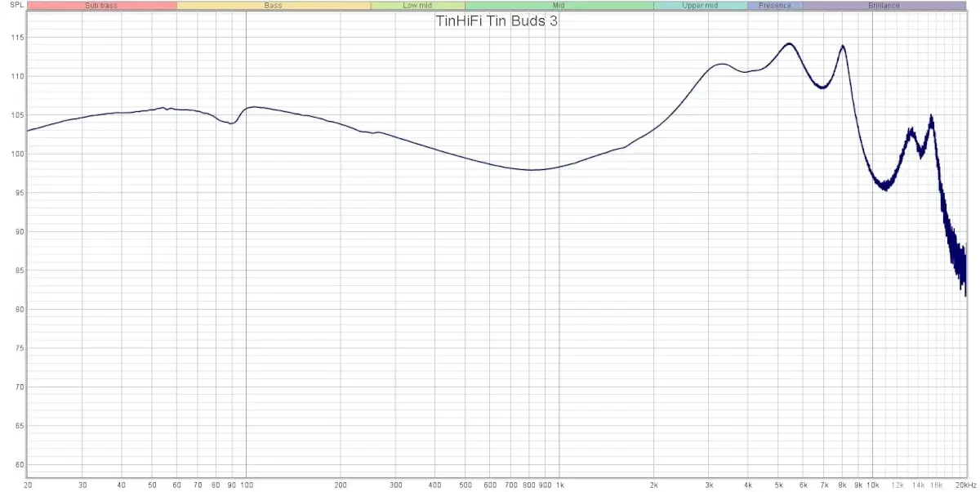Select the 'Bass' frequency band label
The width and height of the screenshot is (980, 492).
pos(274,5)
